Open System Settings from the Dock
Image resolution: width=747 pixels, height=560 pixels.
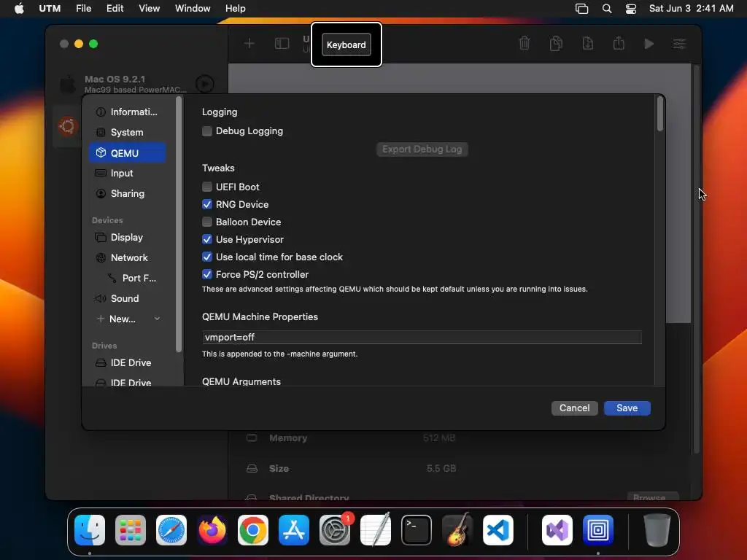[x=334, y=530]
